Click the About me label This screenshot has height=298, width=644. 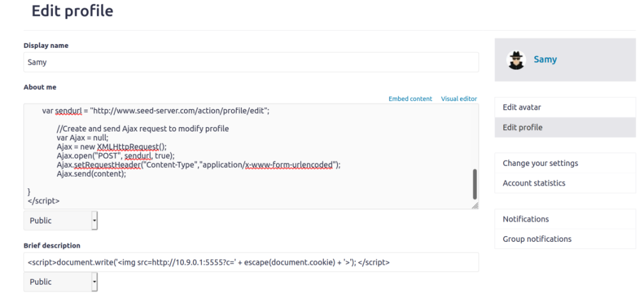coord(40,87)
